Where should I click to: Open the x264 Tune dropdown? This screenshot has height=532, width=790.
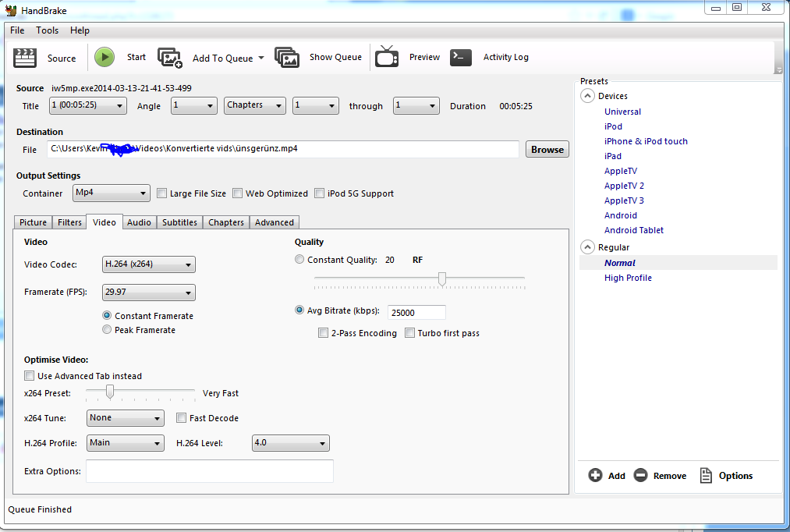click(126, 417)
